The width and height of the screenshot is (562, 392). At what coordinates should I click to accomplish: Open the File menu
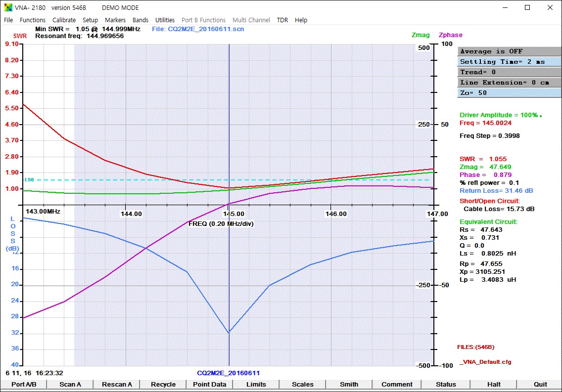point(8,20)
